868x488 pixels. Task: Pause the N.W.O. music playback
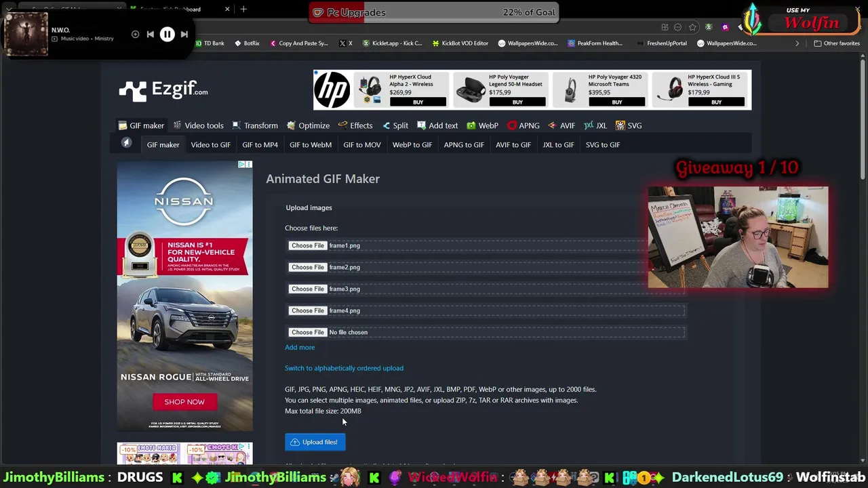167,34
